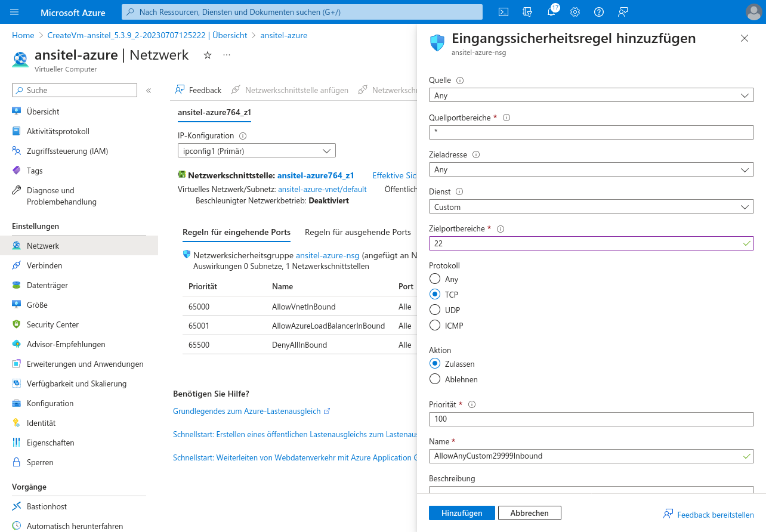This screenshot has height=532, width=766.
Task: Expand the Quelle dropdown
Action: coord(591,95)
